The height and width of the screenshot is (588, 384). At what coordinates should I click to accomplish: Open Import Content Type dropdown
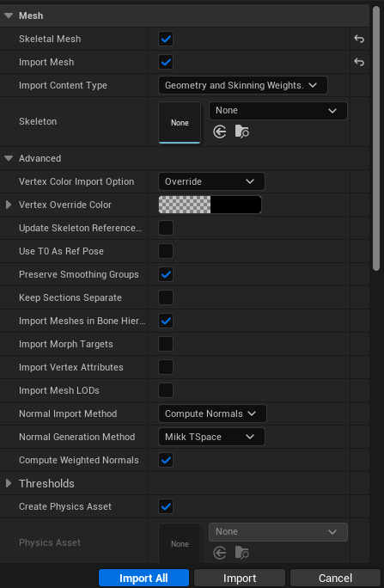pos(243,85)
